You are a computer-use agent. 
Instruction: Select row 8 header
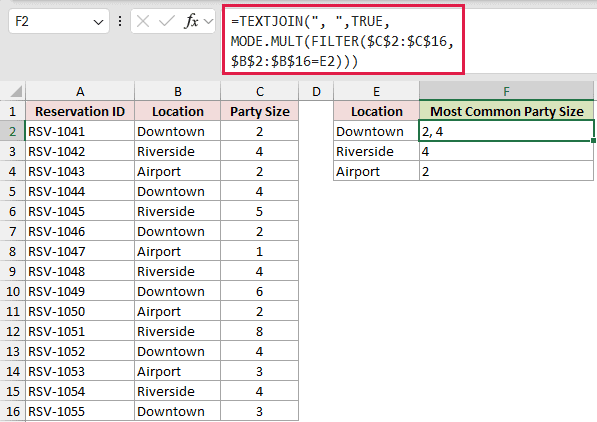pyautogui.click(x=13, y=251)
